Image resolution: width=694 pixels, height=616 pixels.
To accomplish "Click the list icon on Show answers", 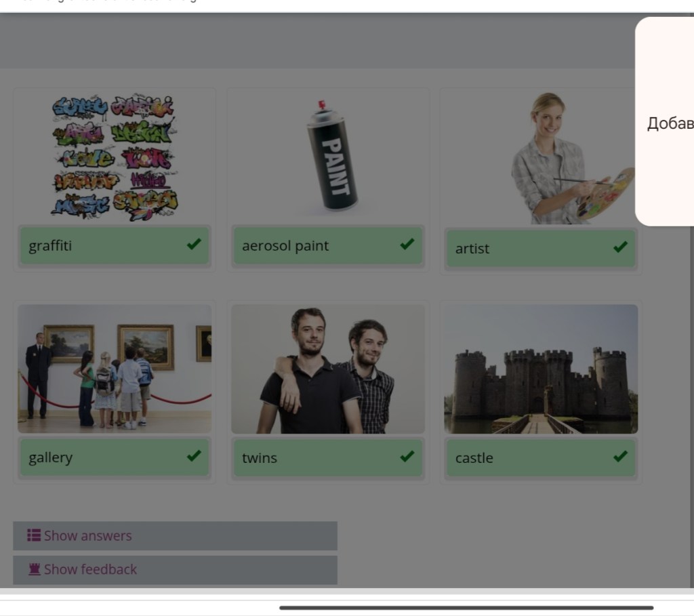I will click(x=33, y=535).
